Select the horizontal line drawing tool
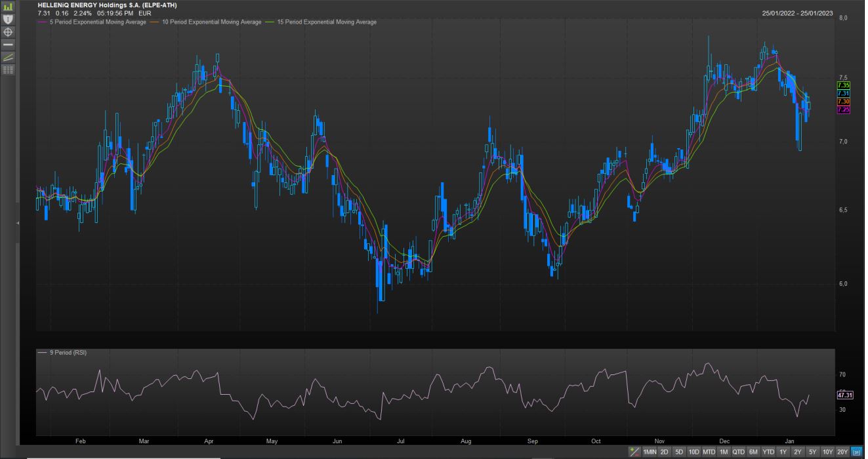 (x=8, y=44)
